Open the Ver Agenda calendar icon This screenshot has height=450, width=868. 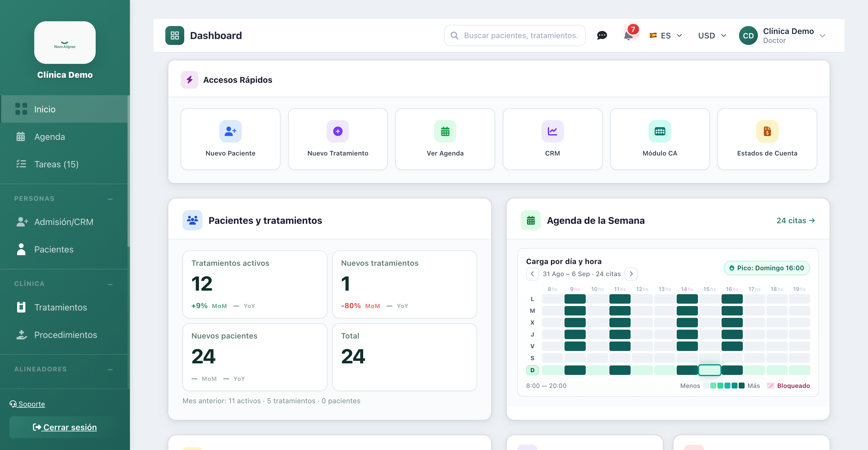click(x=445, y=131)
